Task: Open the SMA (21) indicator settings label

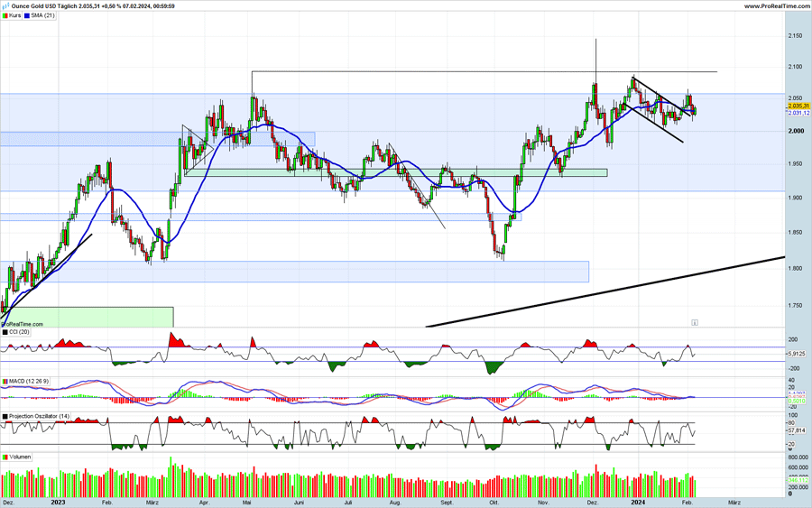Action: (x=43, y=15)
